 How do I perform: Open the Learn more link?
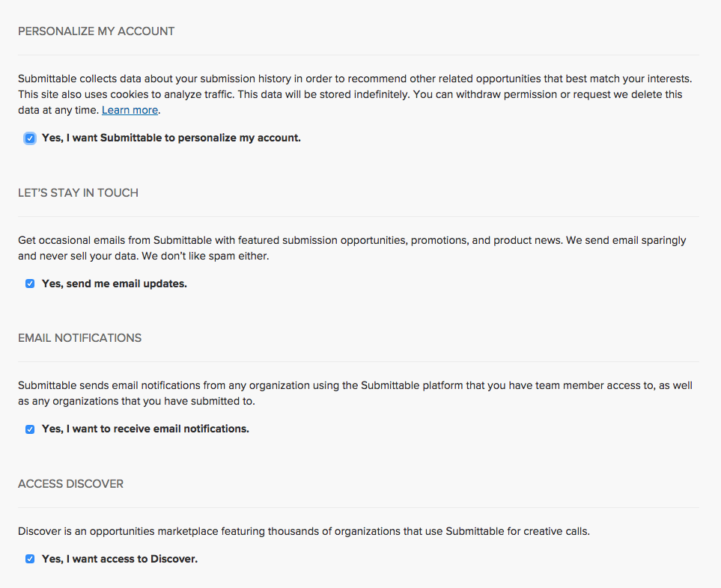coord(130,110)
